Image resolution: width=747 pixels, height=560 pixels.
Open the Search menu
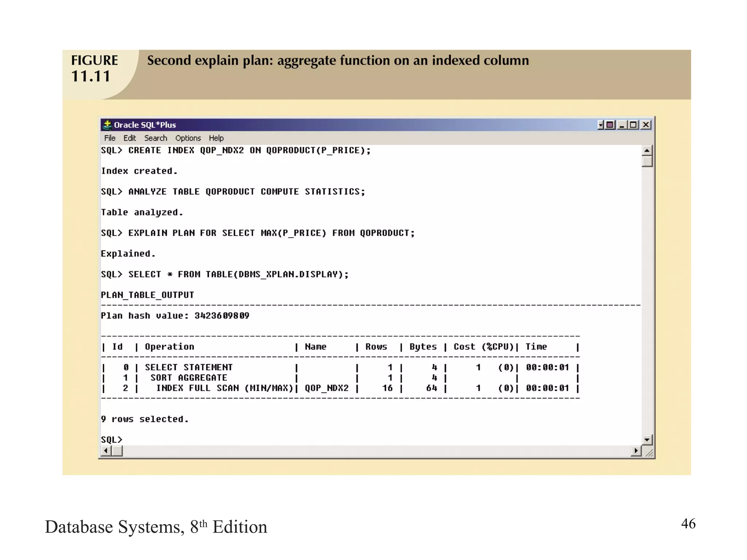pos(155,138)
